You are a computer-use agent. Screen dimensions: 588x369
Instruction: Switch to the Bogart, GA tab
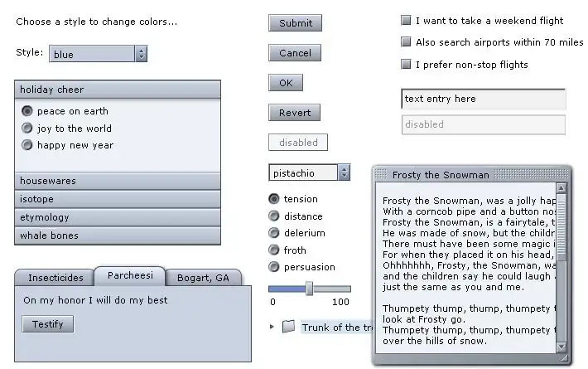(204, 278)
